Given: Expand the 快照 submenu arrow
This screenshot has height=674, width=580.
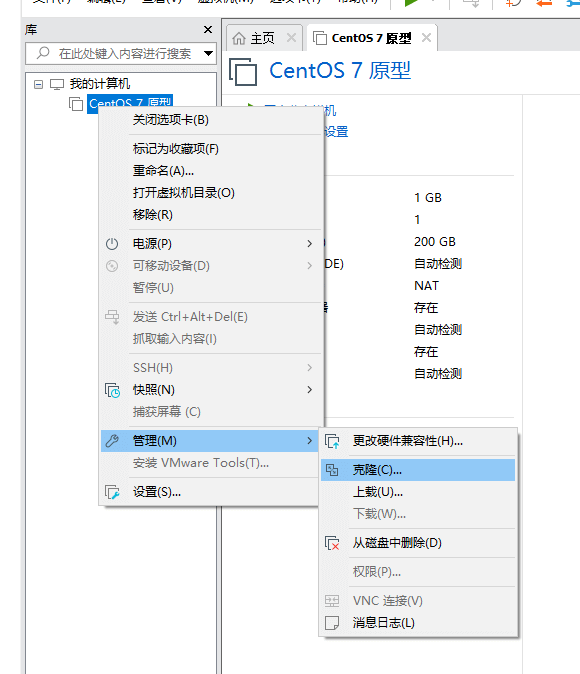Looking at the screenshot, I should pos(310,390).
